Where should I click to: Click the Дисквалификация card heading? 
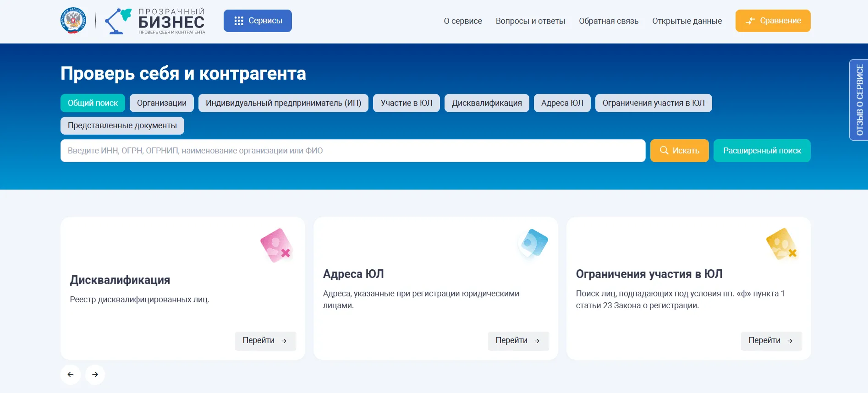120,280
